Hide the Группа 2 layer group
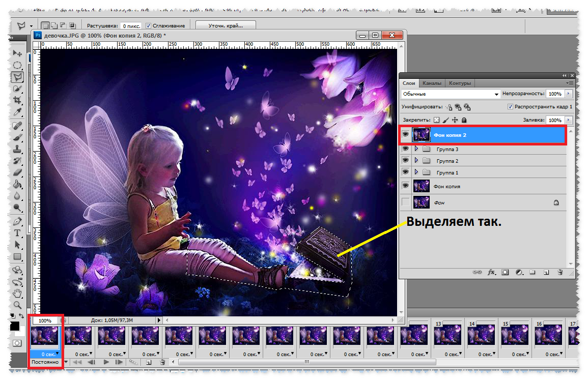588x381 pixels. pyautogui.click(x=405, y=160)
